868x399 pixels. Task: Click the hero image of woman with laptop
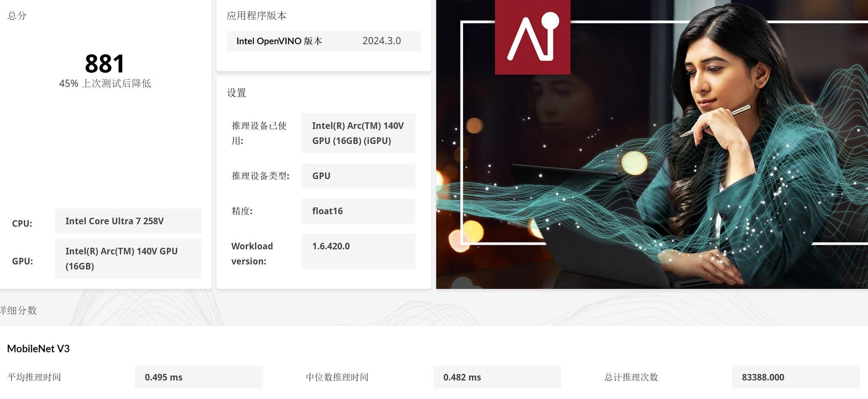[x=652, y=144]
